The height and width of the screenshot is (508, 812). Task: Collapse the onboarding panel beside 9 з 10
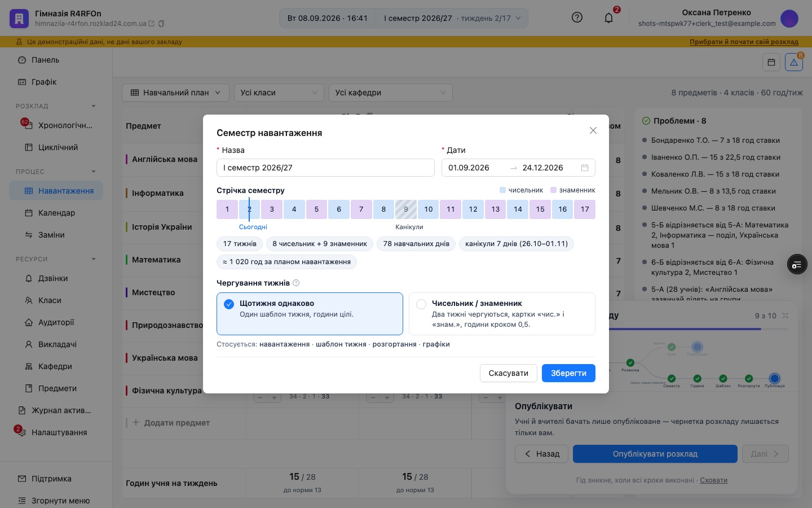[x=785, y=316]
